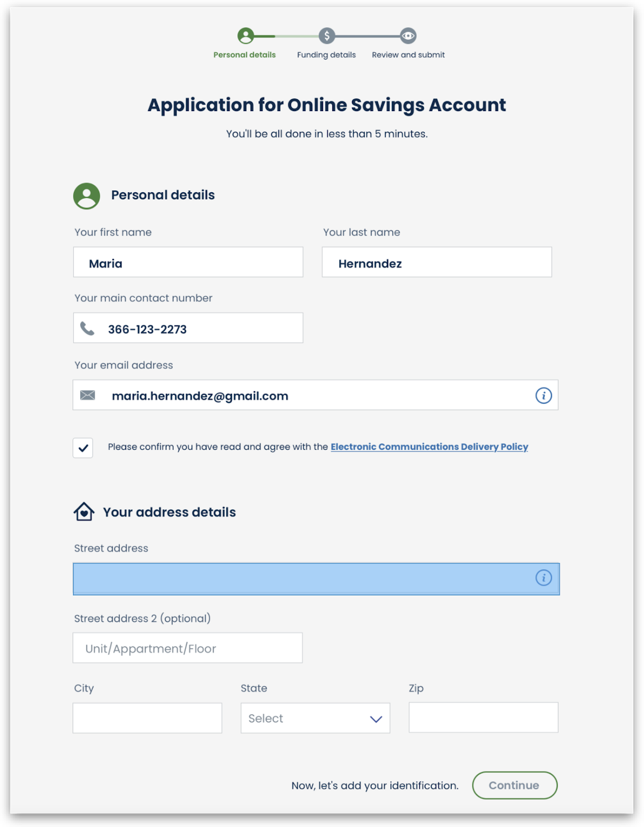The width and height of the screenshot is (644, 827).
Task: Focus the highlighted Street address field
Action: [316, 579]
